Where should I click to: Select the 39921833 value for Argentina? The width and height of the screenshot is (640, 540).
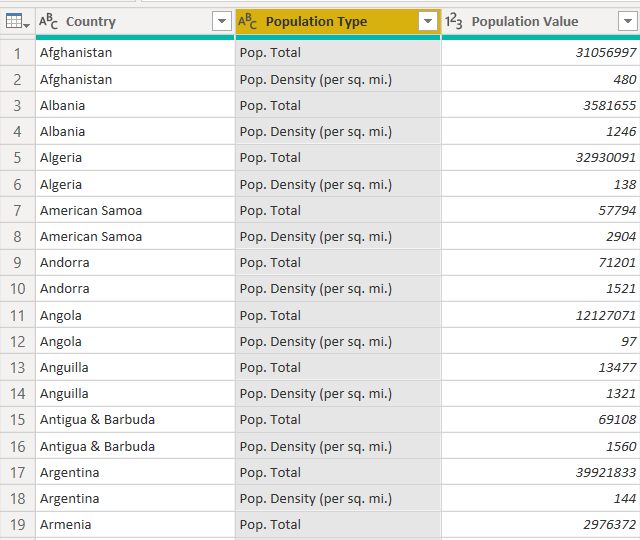coord(541,473)
